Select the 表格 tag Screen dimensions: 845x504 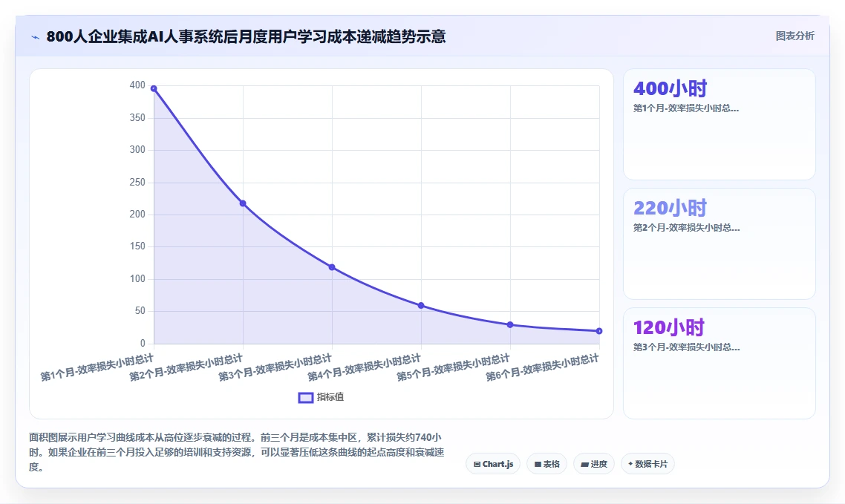(547, 464)
